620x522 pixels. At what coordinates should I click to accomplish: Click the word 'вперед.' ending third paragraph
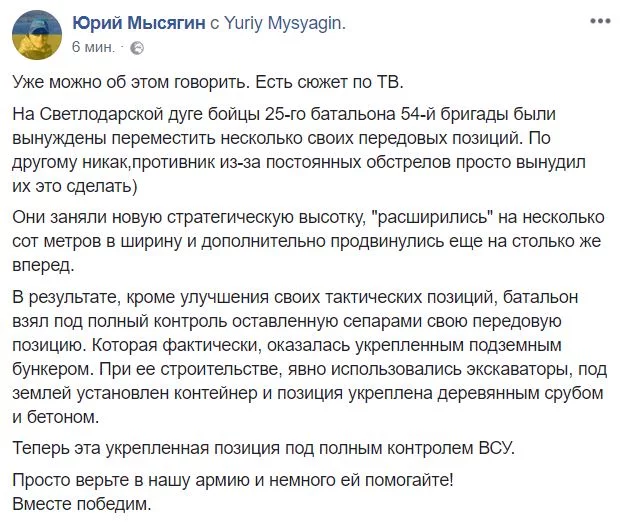[43, 265]
